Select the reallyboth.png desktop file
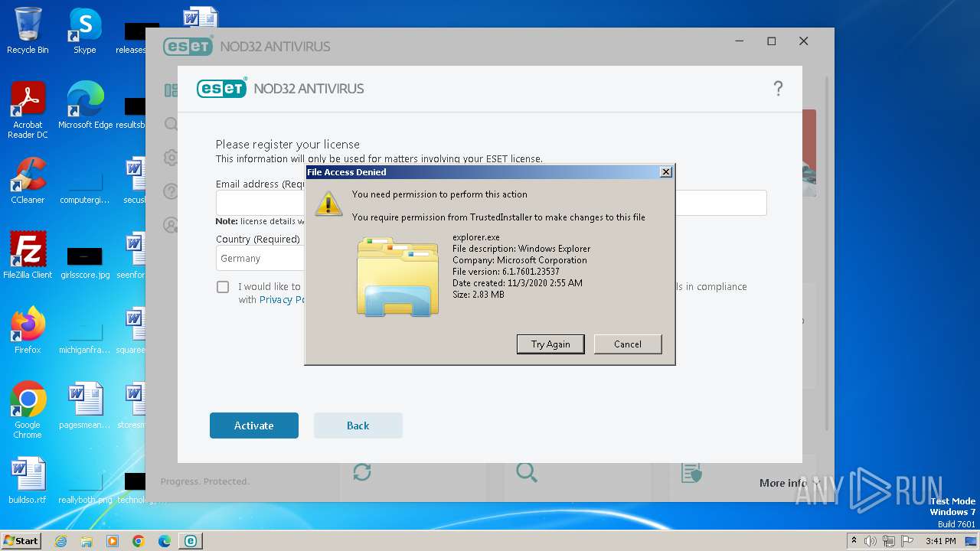 pos(85,485)
